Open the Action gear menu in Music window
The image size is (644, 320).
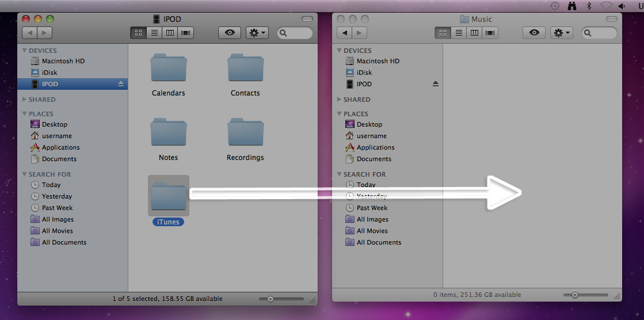[x=562, y=33]
